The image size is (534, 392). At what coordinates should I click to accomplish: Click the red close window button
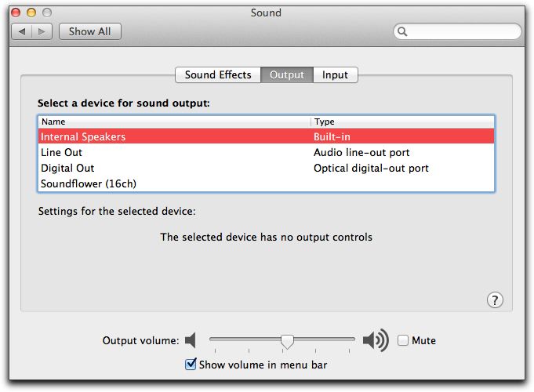tap(16, 13)
